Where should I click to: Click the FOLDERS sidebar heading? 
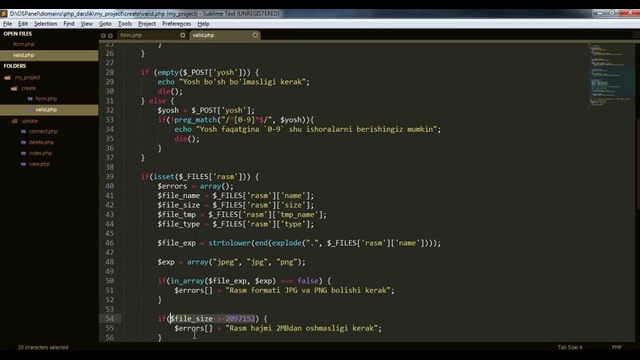(x=15, y=66)
